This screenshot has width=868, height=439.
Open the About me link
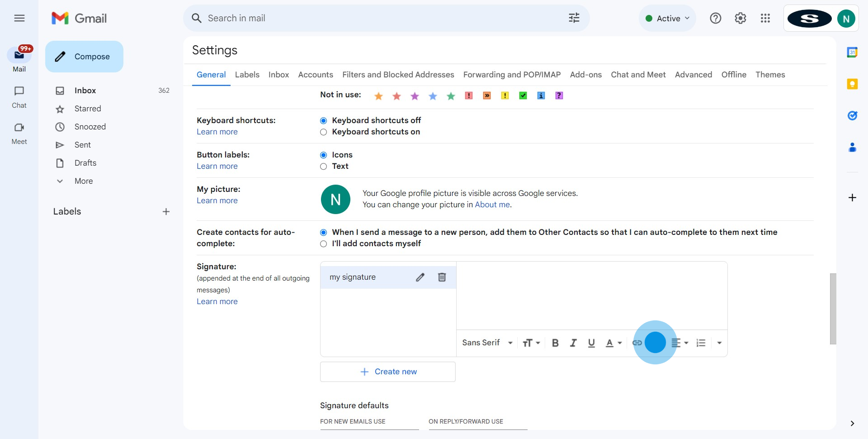tap(492, 205)
